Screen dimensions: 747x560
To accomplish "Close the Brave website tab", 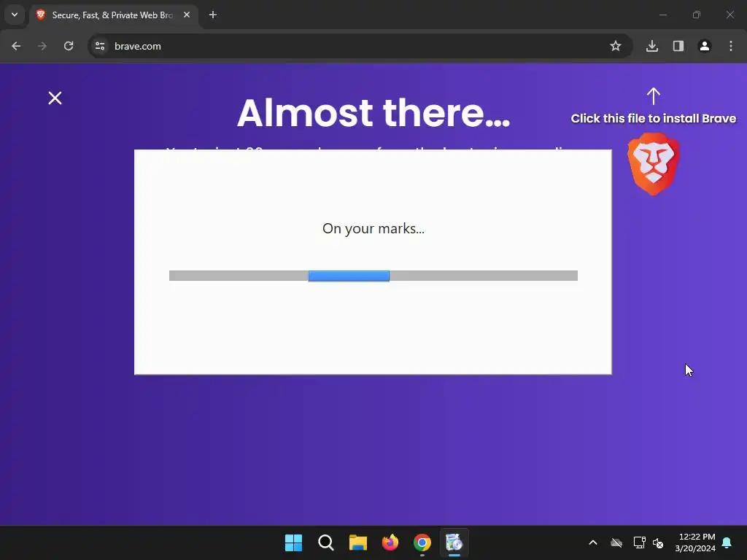I will pos(187,15).
